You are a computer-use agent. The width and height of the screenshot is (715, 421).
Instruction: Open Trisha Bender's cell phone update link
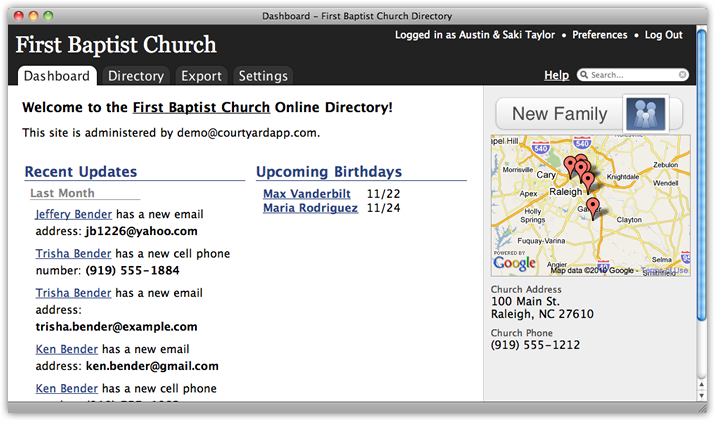point(73,254)
